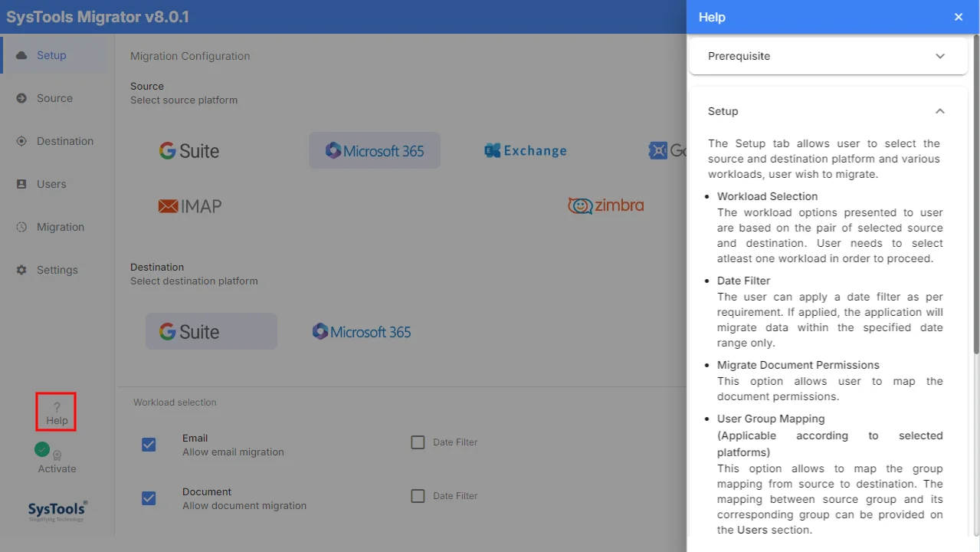Expand the Prerequisite help section
The image size is (980, 552).
click(x=828, y=56)
